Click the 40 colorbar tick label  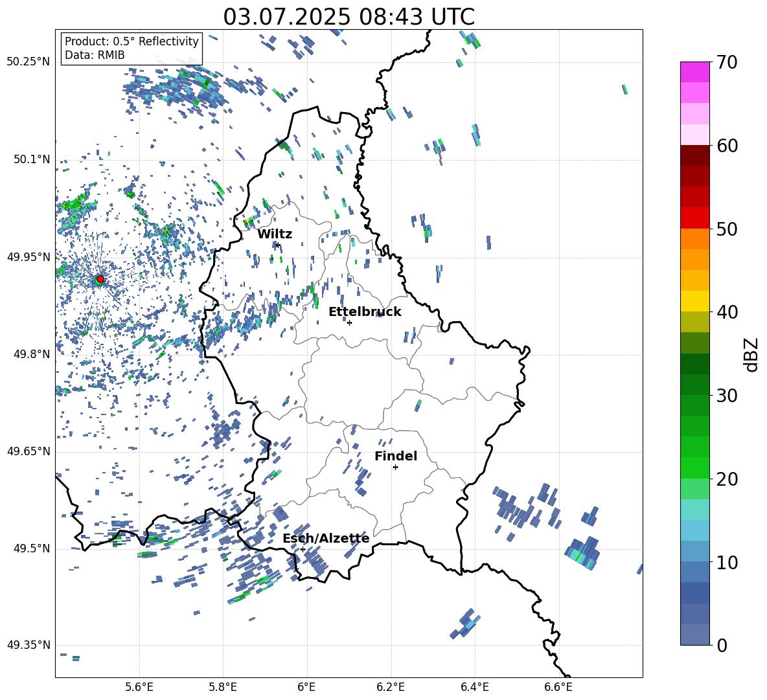click(727, 312)
